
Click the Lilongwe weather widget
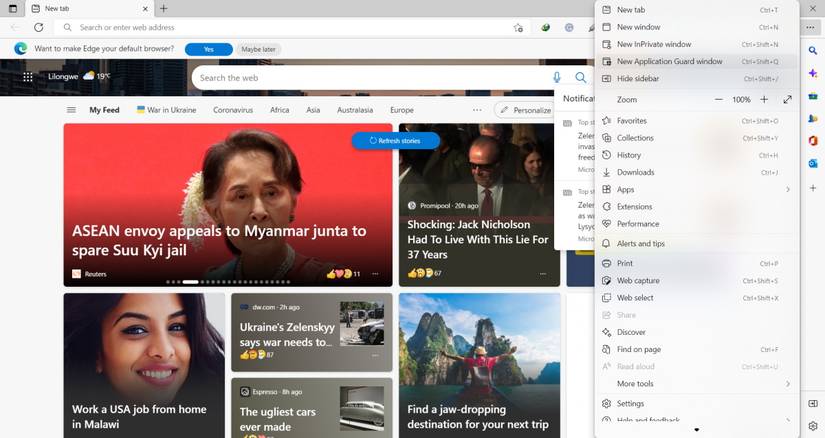click(79, 76)
